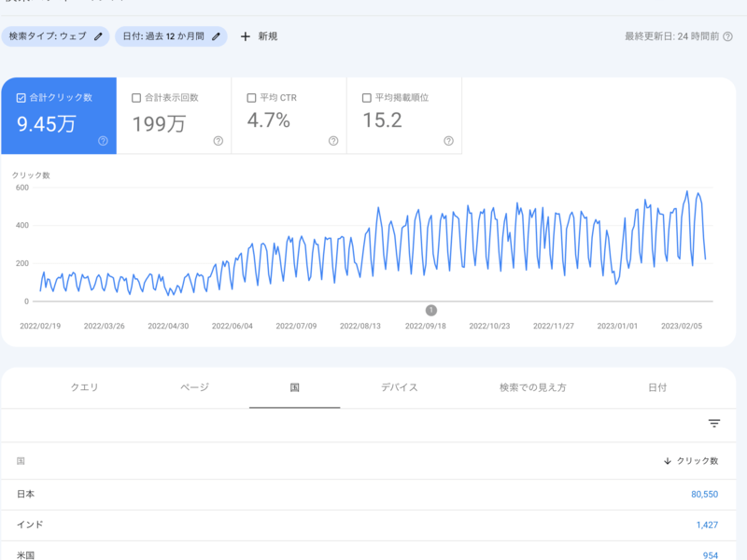
Task: Click the table filter rows icon
Action: [714, 424]
